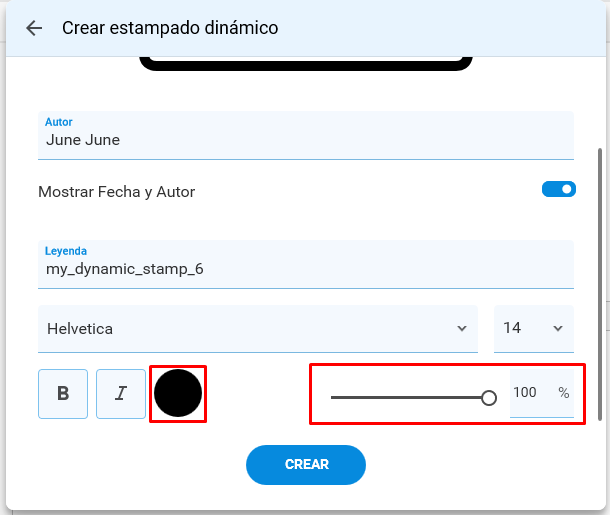Go back using the arrow icon

tap(34, 28)
